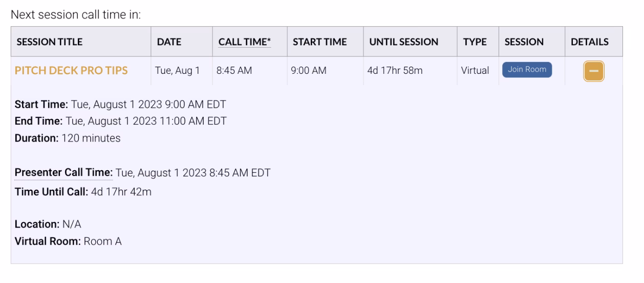Viewport: 644px width, 283px height.
Task: Select the TYPE column header
Action: click(475, 42)
